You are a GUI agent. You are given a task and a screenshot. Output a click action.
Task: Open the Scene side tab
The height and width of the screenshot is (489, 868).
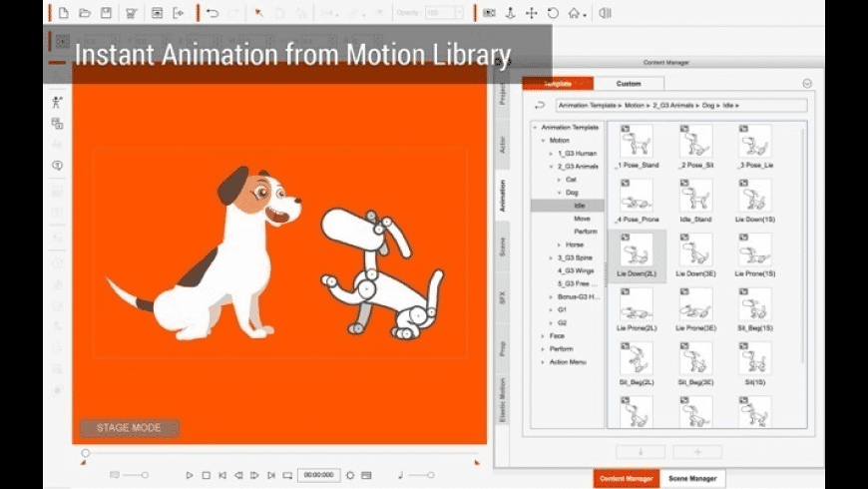(x=503, y=246)
